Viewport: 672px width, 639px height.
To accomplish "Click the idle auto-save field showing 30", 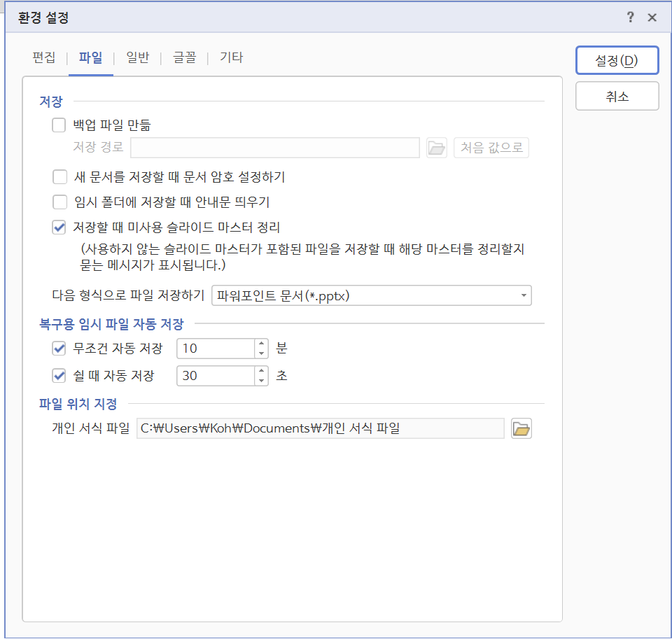I will coord(216,376).
